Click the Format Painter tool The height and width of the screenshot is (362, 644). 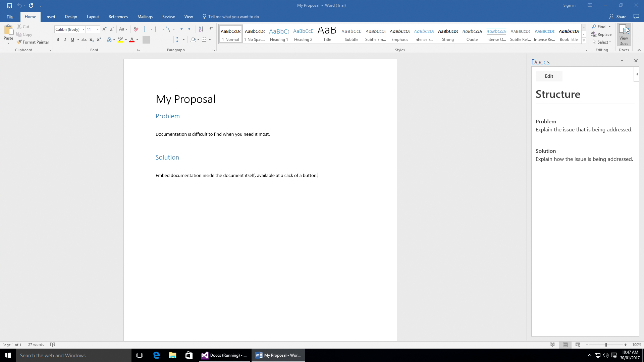tap(33, 42)
